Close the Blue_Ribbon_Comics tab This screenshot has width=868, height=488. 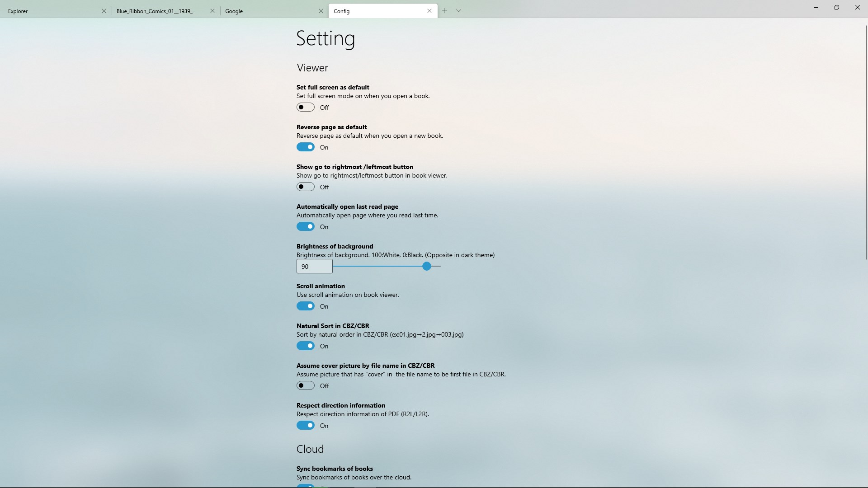(212, 11)
